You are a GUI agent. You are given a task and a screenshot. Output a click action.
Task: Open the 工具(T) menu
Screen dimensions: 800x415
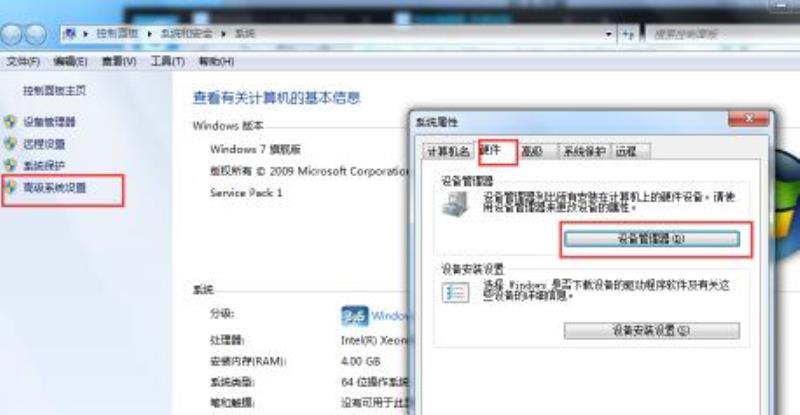point(167,62)
